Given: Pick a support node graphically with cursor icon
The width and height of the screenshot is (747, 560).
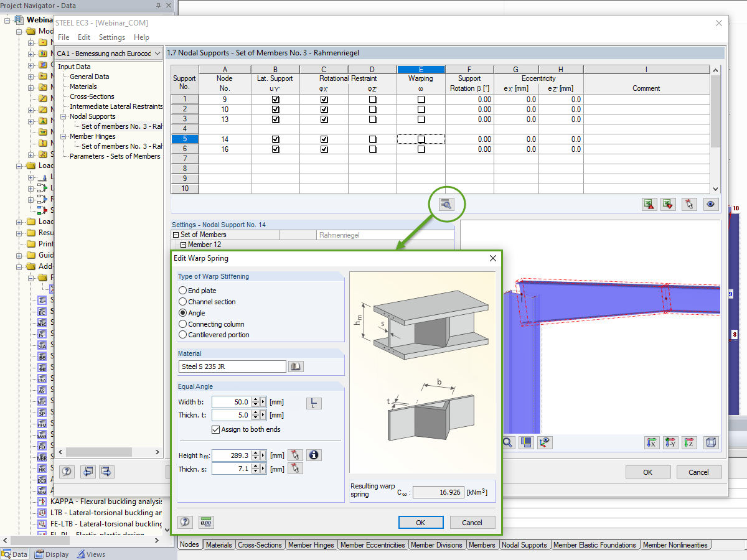Looking at the screenshot, I should 689,204.
